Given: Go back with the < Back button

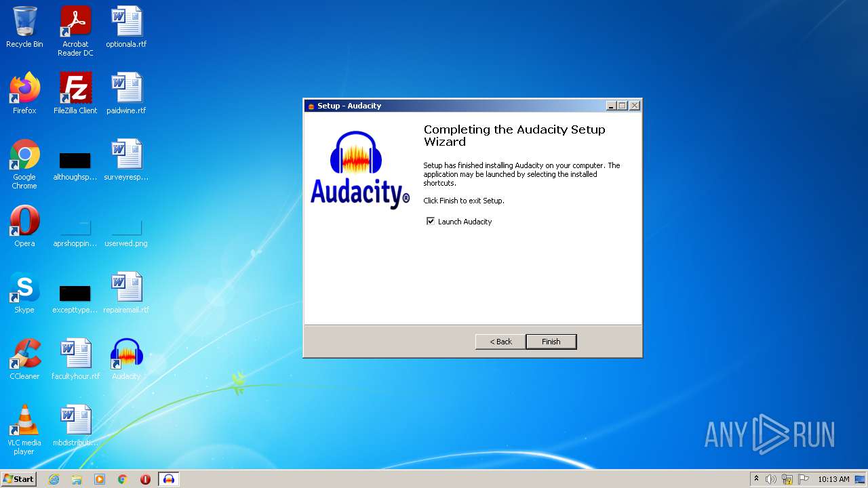Looking at the screenshot, I should pyautogui.click(x=500, y=342).
